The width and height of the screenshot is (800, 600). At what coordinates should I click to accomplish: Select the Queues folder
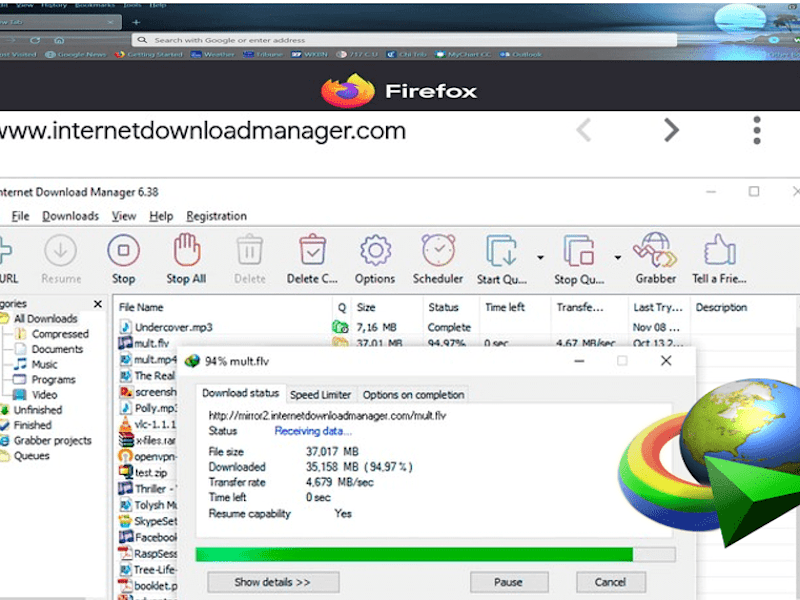31,456
